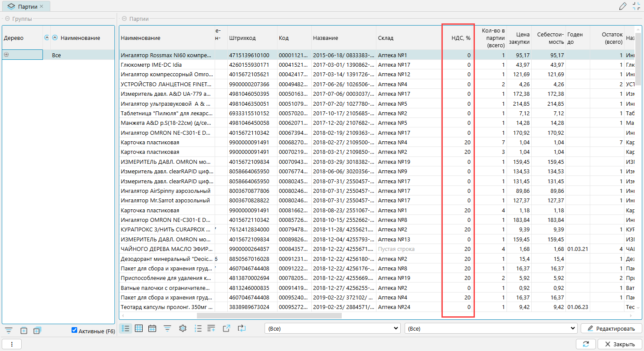Switch to the grid table view
This screenshot has height=351, width=644.
click(139, 328)
